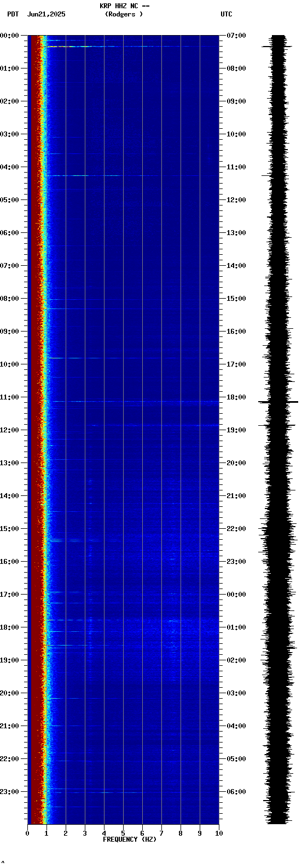Click the PDT time label '00:00'
Viewport: 302px width, 868px height.
coord(9,36)
